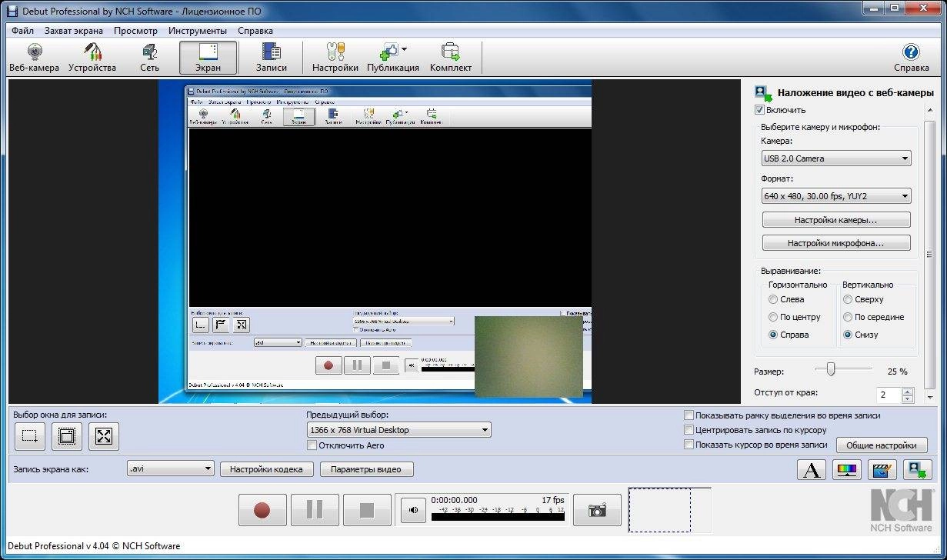Click the Параметры видео button
This screenshot has width=947, height=560.
pyautogui.click(x=366, y=469)
